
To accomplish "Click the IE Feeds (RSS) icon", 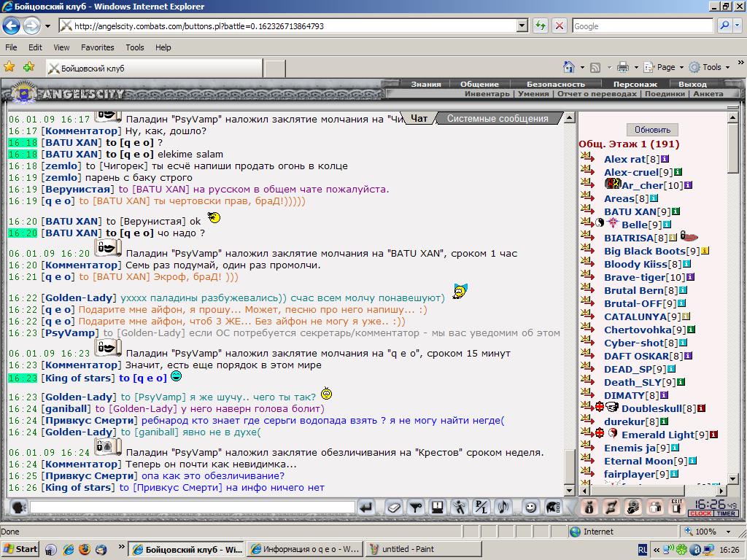I will 595,68.
